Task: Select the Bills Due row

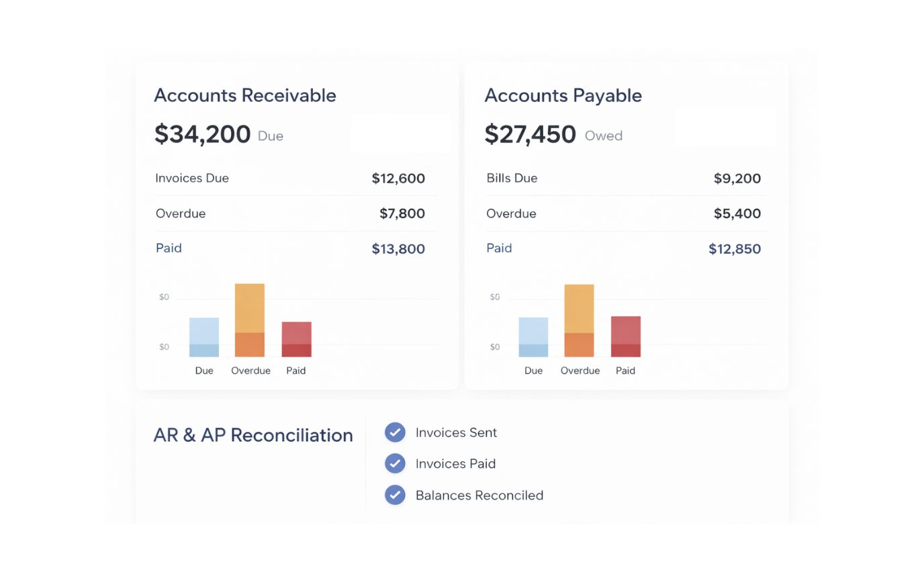Action: pos(623,179)
